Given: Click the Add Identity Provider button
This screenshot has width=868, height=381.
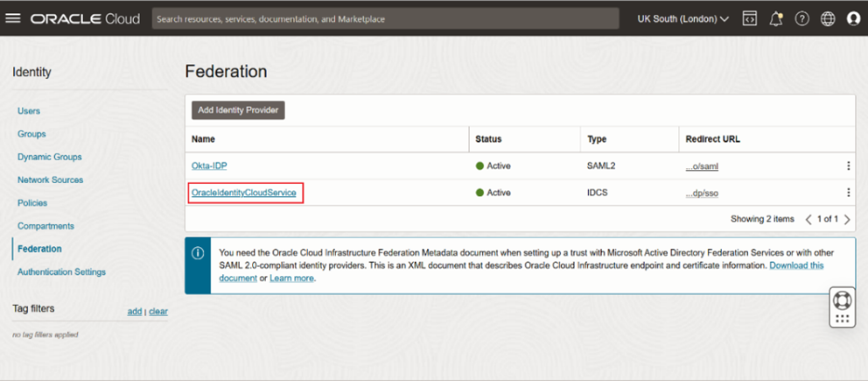Looking at the screenshot, I should click(238, 110).
